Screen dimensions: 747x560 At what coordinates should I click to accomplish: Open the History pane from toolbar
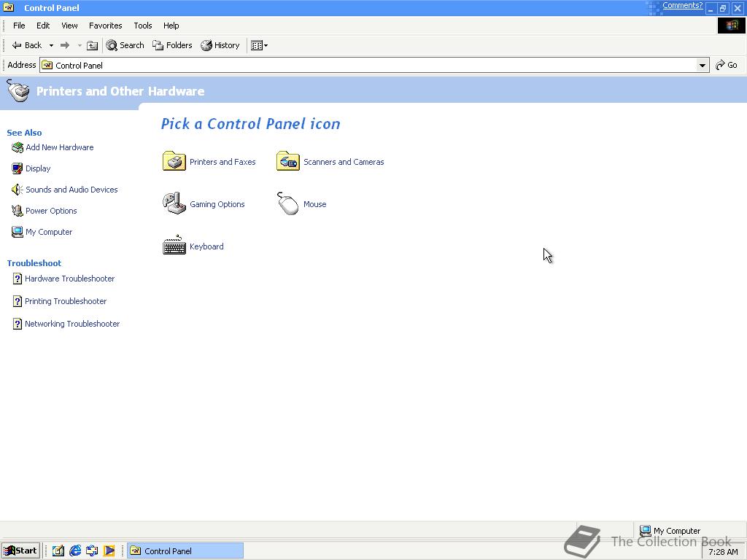(x=220, y=45)
